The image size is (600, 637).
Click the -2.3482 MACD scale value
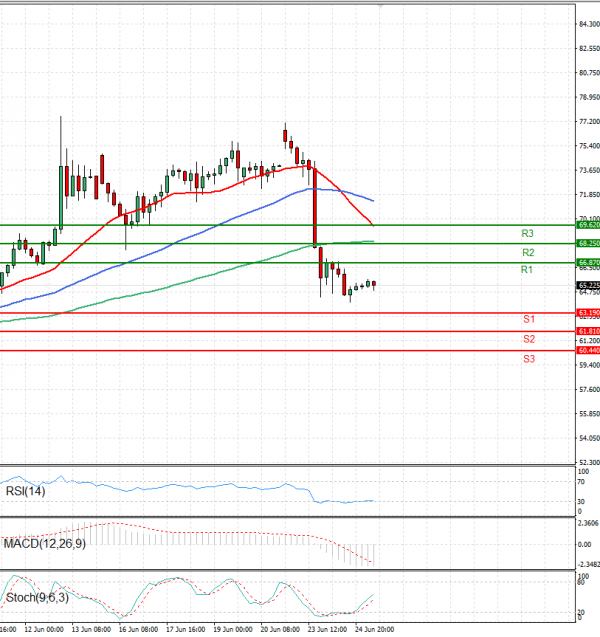588,564
